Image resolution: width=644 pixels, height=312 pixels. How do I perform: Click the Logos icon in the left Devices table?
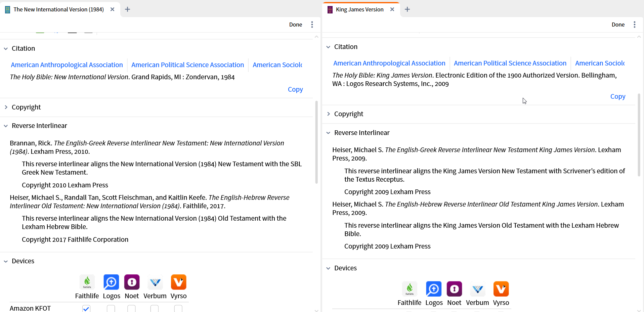(x=111, y=282)
